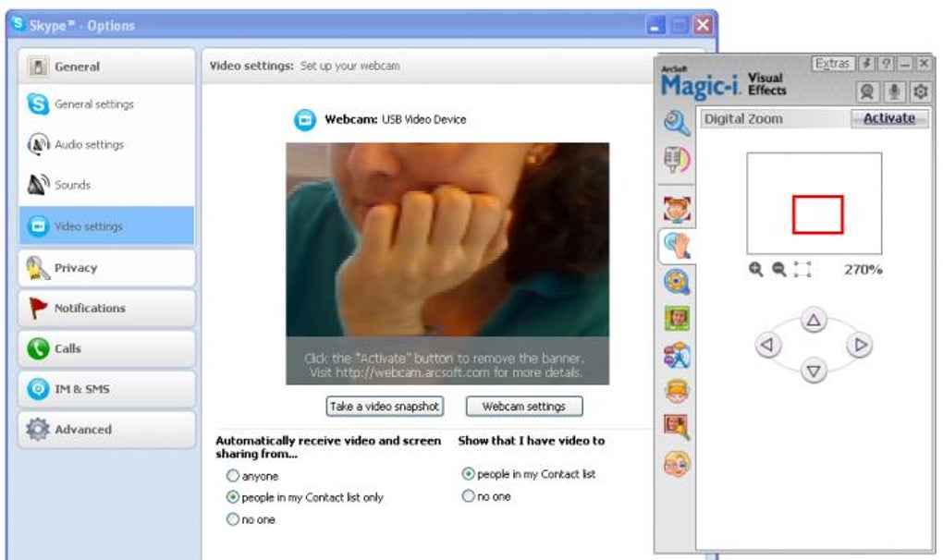The image size is (943, 560).
Task: Open the wrench-magnifier settings icon in Magic-i sidebar
Action: tap(677, 123)
